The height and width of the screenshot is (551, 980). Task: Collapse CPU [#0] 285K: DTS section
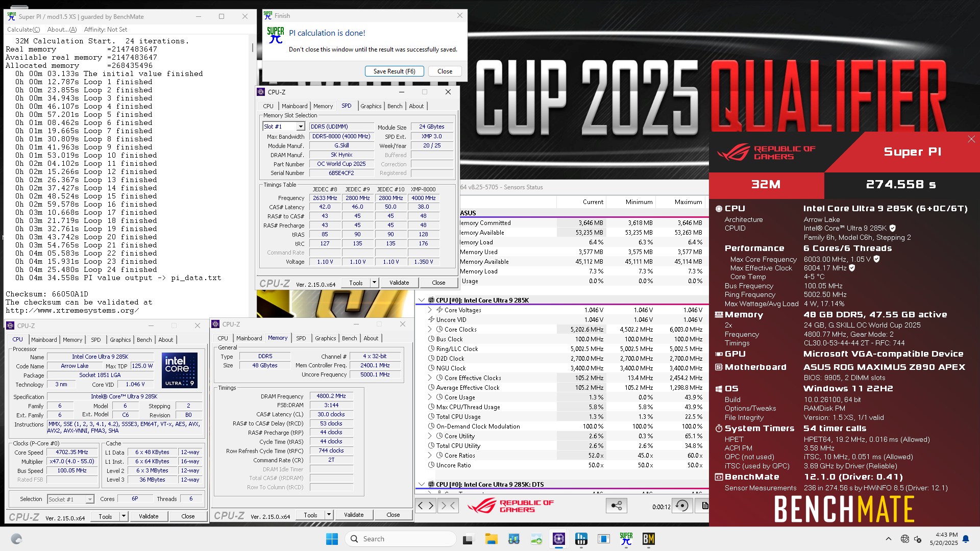pos(422,484)
